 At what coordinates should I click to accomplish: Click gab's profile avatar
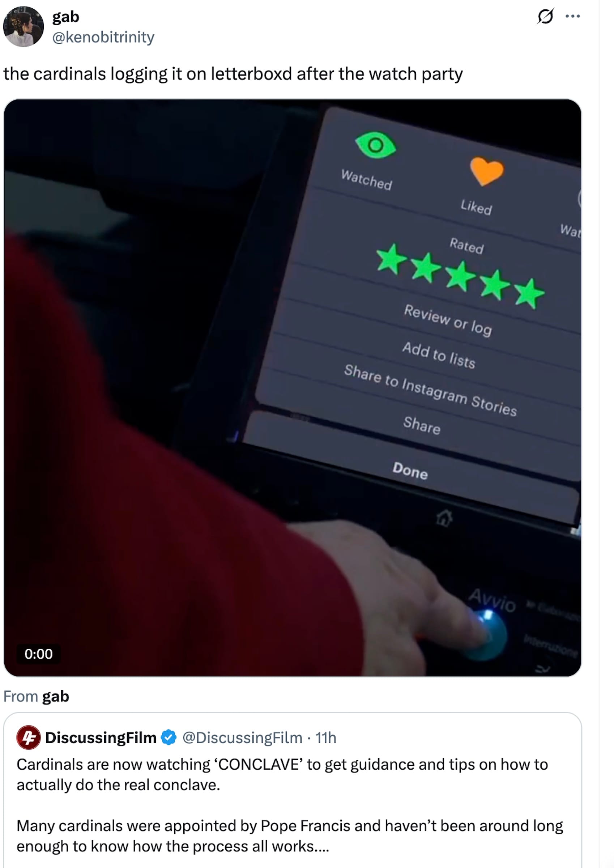coord(24,27)
